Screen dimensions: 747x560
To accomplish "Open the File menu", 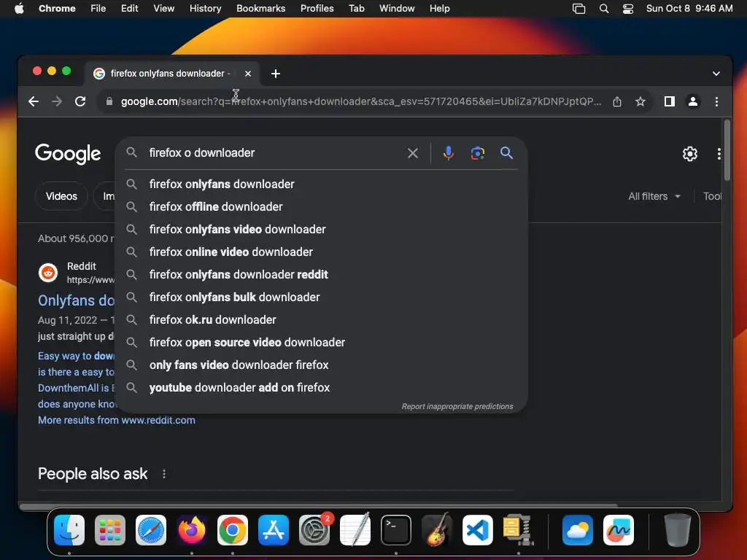I will pyautogui.click(x=98, y=9).
